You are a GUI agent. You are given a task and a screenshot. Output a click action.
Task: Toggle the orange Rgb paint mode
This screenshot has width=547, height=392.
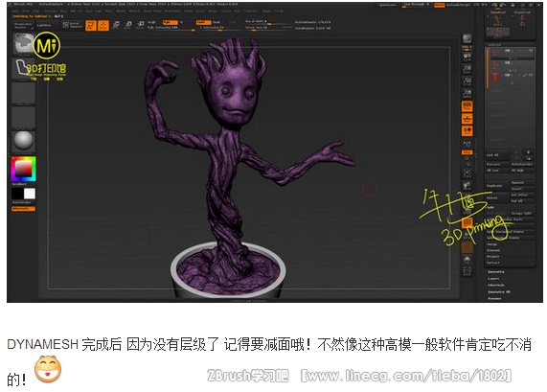point(170,22)
